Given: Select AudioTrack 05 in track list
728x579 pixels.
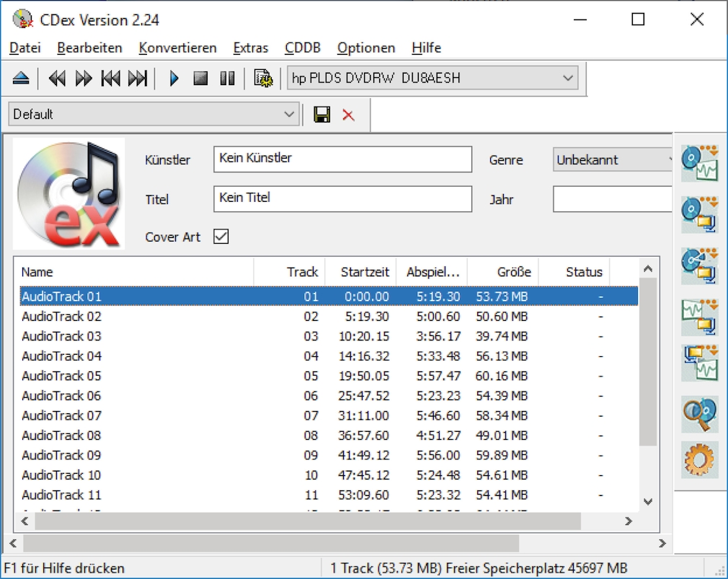Looking at the screenshot, I should (x=62, y=376).
